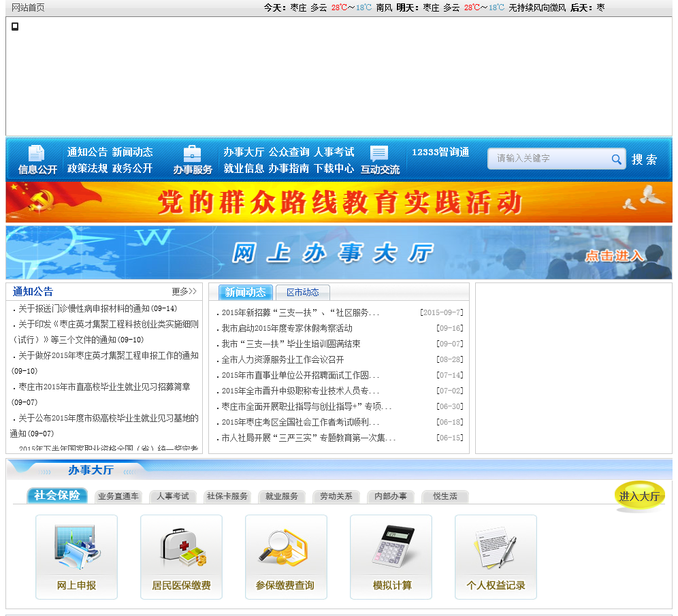Select the 社保卡服务 tab
This screenshot has width=678, height=616.
click(227, 496)
